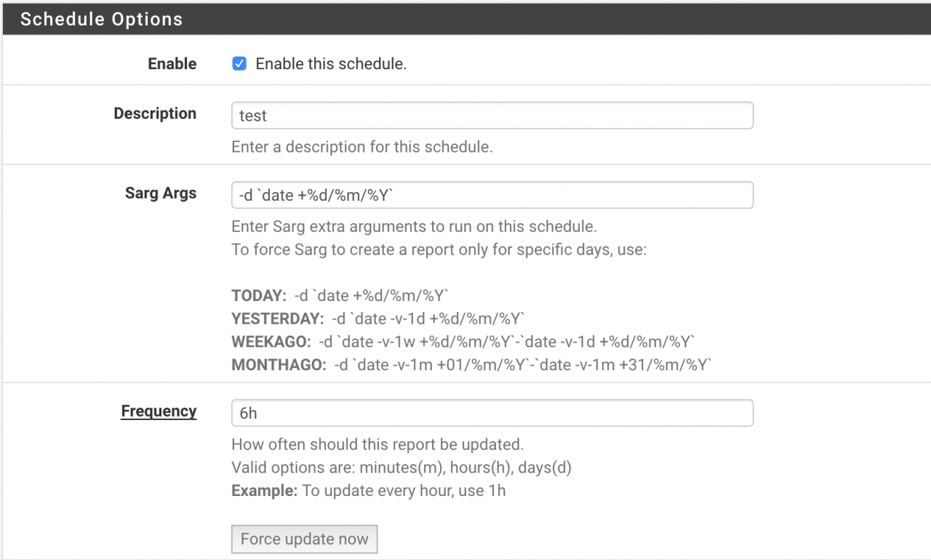Click "Enter Sarg extra arguments" help text

click(x=414, y=226)
